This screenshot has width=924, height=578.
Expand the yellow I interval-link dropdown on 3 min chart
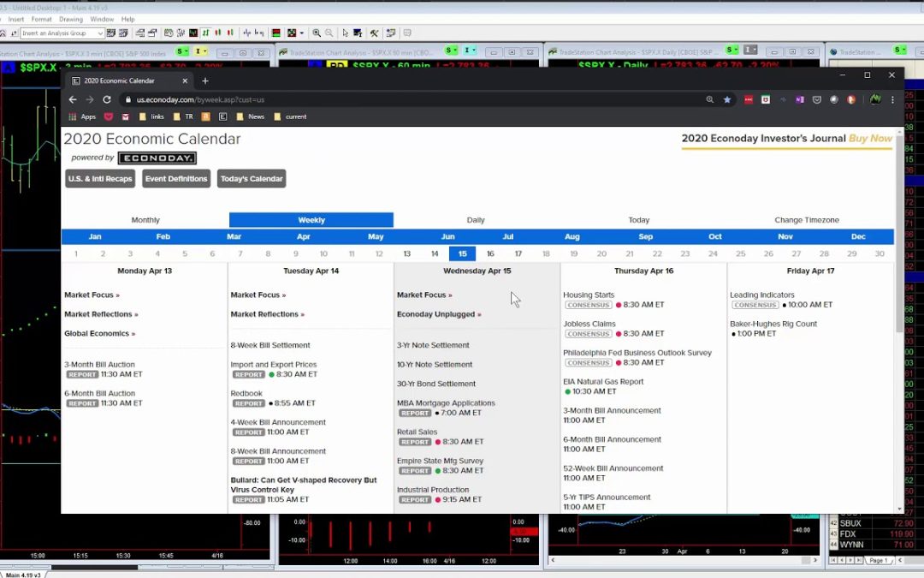(x=201, y=51)
